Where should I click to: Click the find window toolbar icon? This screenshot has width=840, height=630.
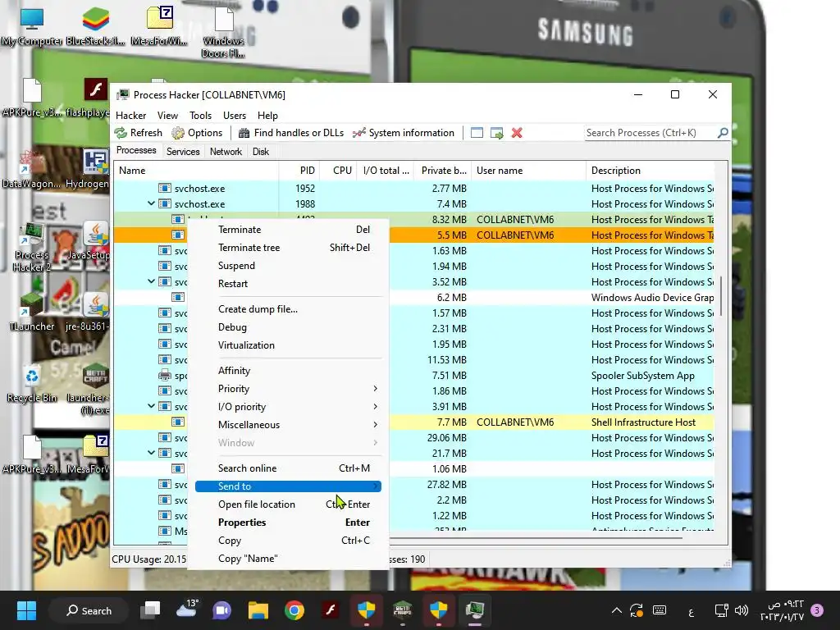pyautogui.click(x=477, y=133)
